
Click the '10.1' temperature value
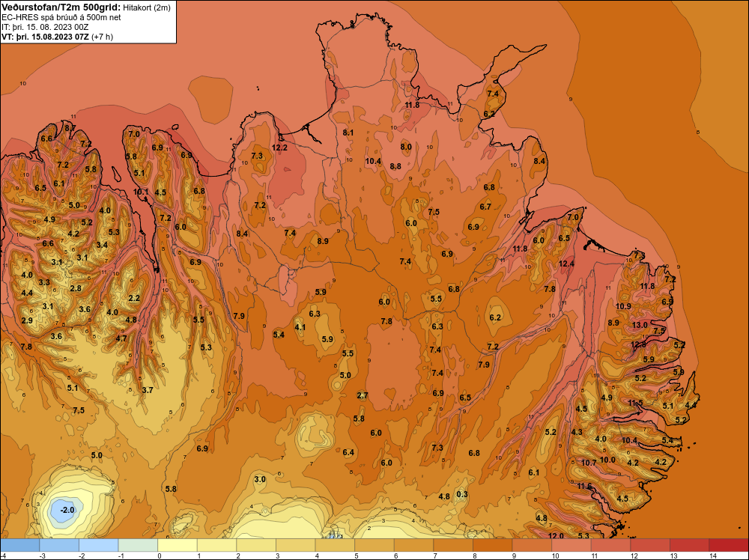tap(141, 192)
